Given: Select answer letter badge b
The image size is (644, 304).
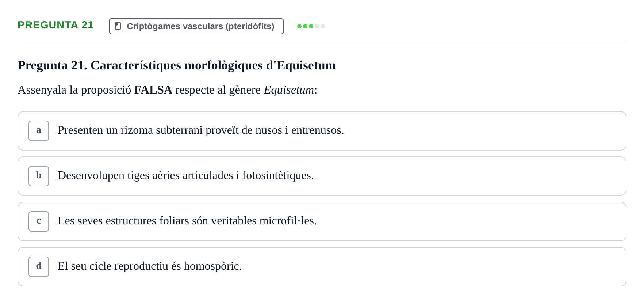Looking at the screenshot, I should tap(39, 176).
